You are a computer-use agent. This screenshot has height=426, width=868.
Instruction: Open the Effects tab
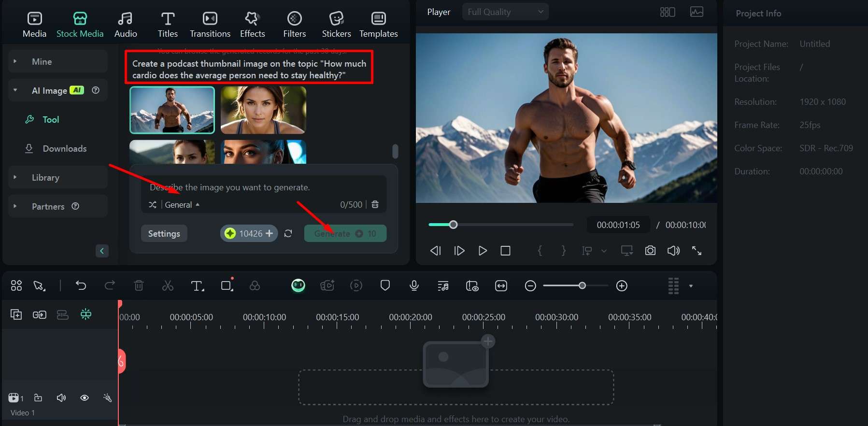252,25
